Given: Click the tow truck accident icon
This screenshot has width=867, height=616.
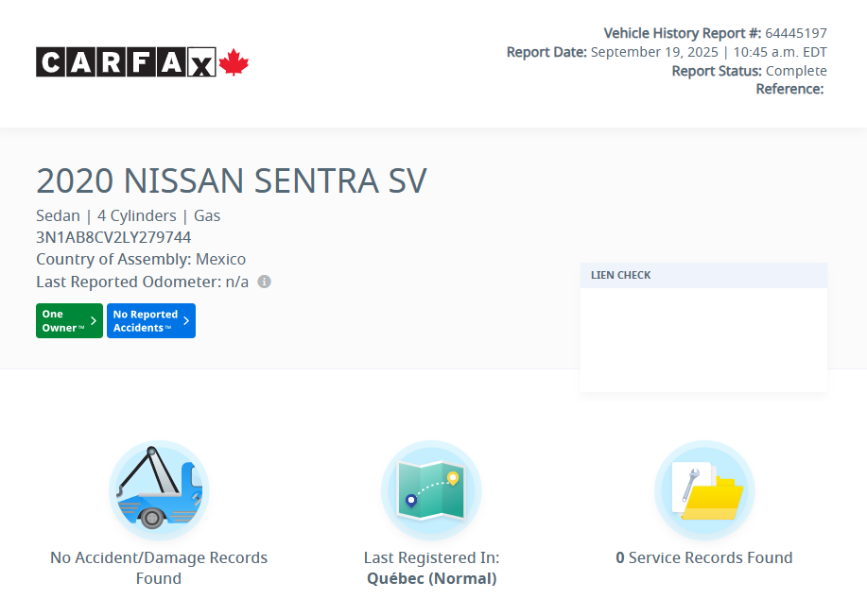Looking at the screenshot, I should click(159, 490).
